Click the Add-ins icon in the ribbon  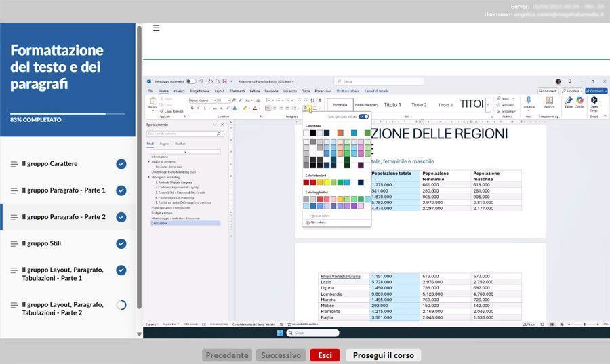(x=549, y=102)
